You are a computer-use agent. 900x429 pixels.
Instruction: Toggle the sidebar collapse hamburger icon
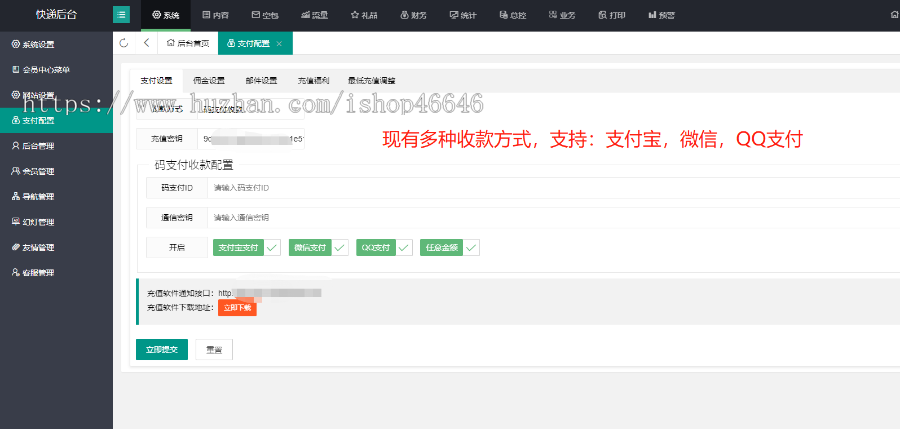point(121,15)
